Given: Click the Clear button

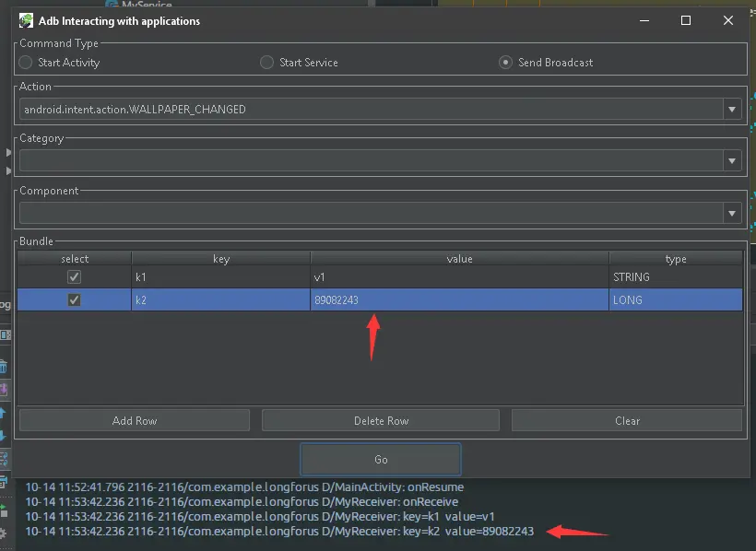Looking at the screenshot, I should pos(627,420).
